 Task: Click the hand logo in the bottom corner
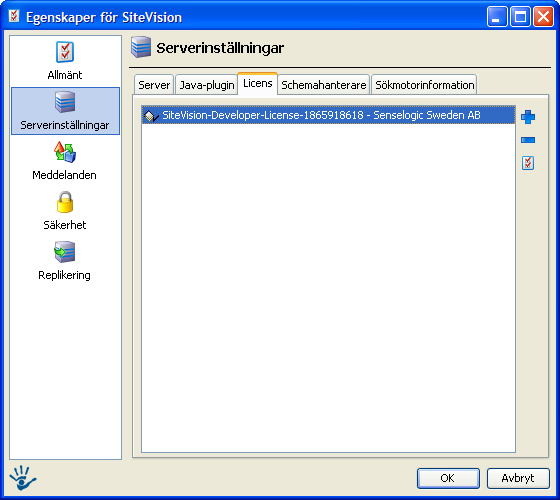[23, 478]
